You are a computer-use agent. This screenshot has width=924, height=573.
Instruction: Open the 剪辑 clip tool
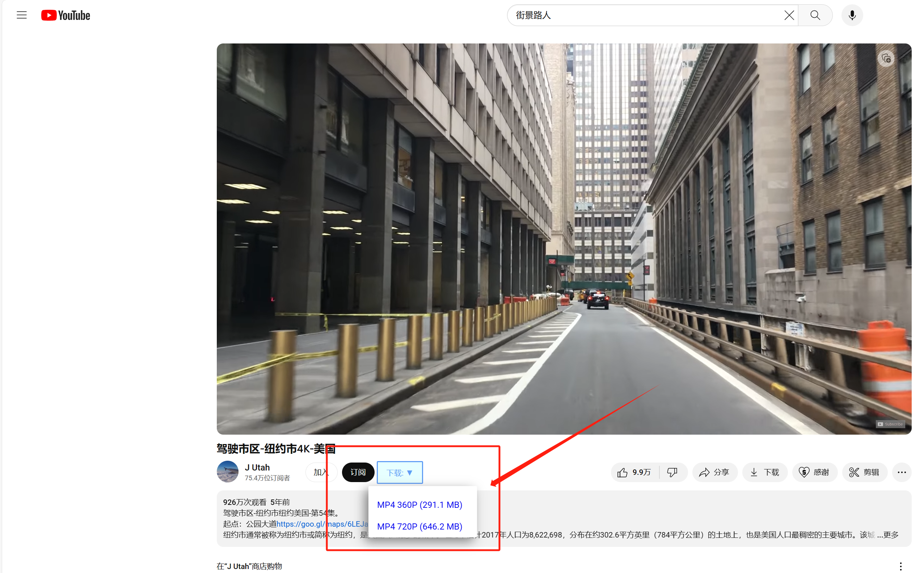point(865,472)
